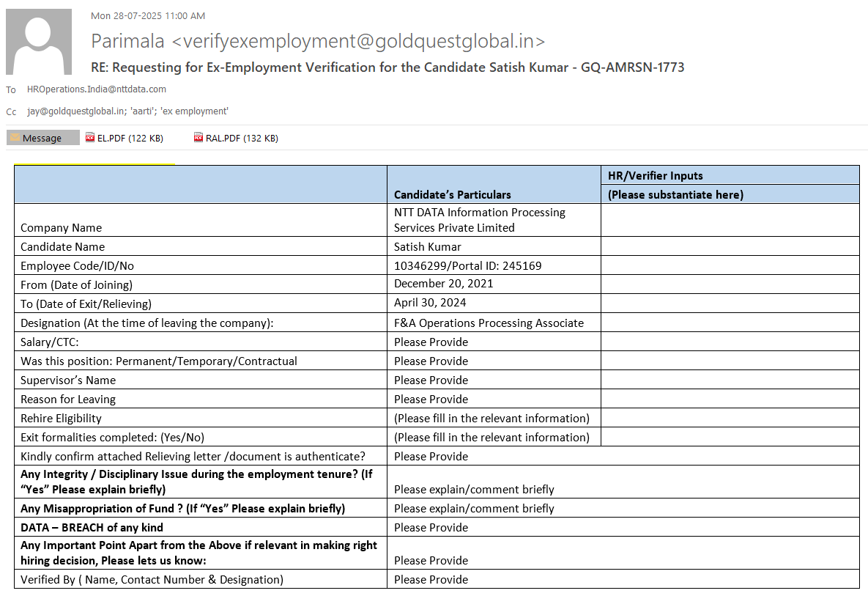Click the From (Date of Joining) label

coord(76,284)
